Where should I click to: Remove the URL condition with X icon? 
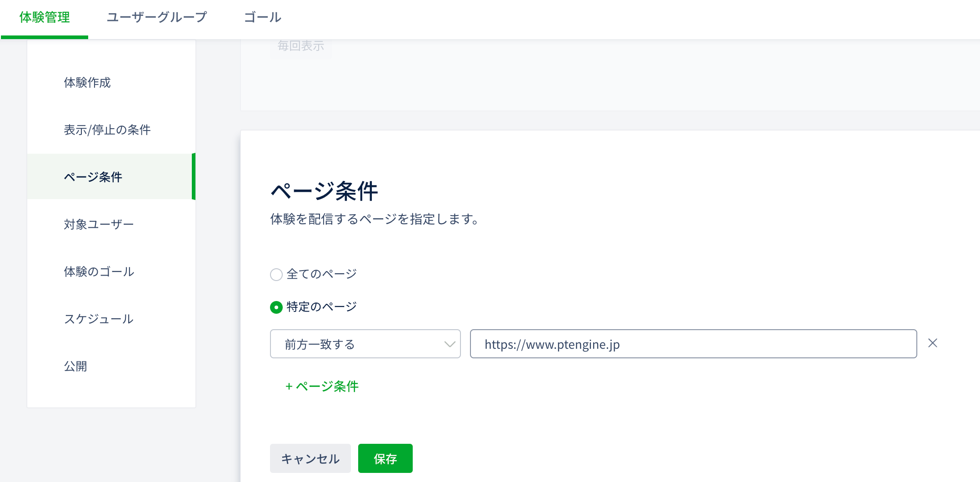point(932,343)
